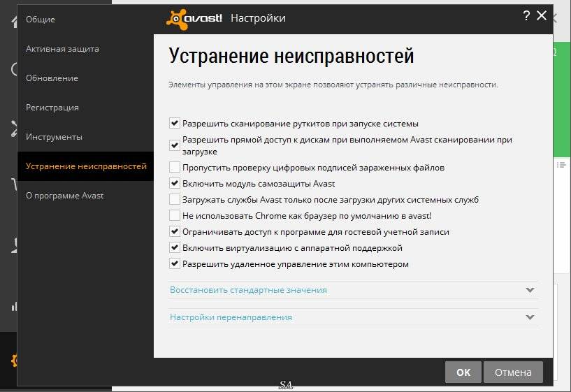571x392 pixels.
Task: Toggle the Avast self-defense module checkbox
Action: [175, 183]
